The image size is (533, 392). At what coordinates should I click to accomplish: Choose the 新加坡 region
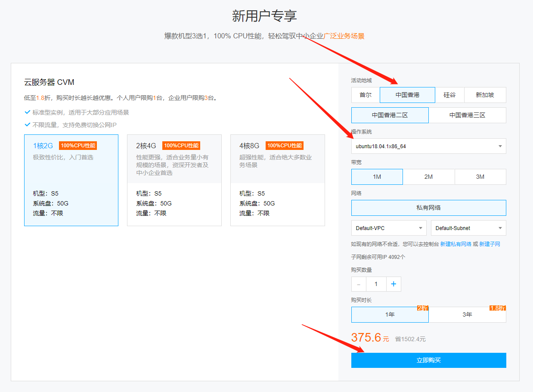pos(485,95)
